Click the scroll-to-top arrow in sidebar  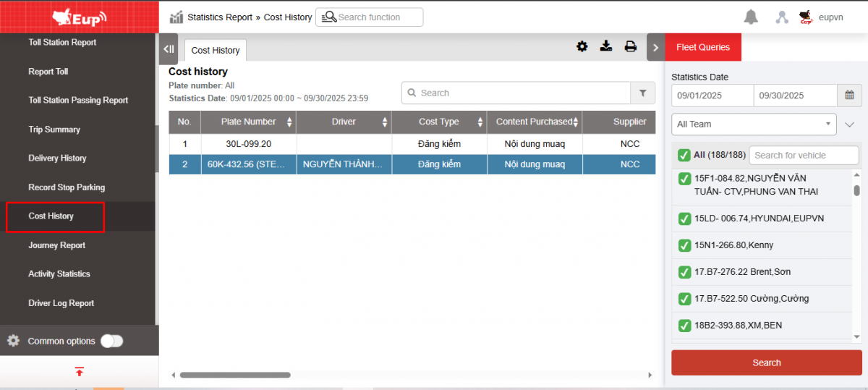pyautogui.click(x=79, y=372)
